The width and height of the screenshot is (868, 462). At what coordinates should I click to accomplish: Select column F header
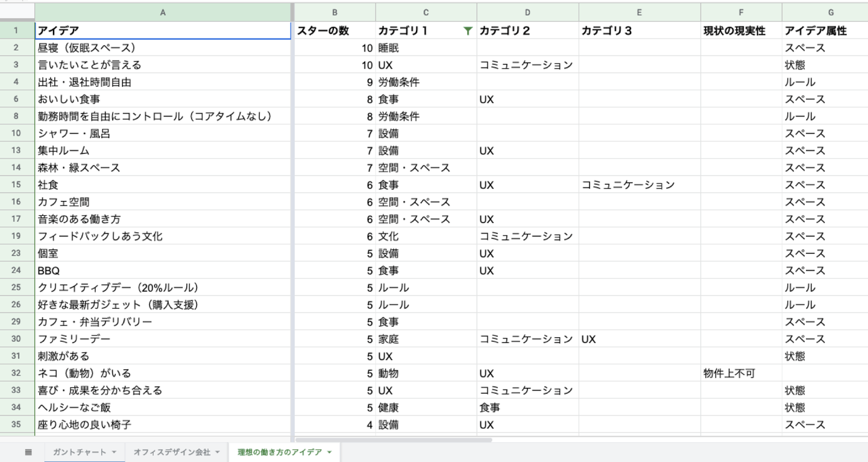pos(741,12)
